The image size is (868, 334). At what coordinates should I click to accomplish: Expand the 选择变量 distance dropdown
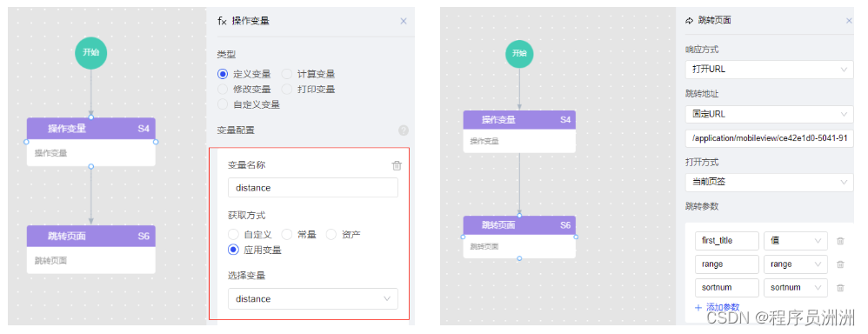click(x=313, y=298)
